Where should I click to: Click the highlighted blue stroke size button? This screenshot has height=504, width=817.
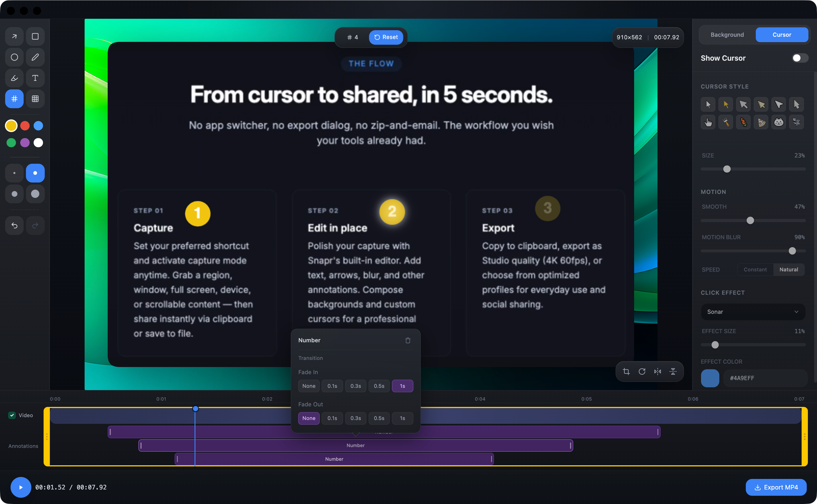(35, 173)
